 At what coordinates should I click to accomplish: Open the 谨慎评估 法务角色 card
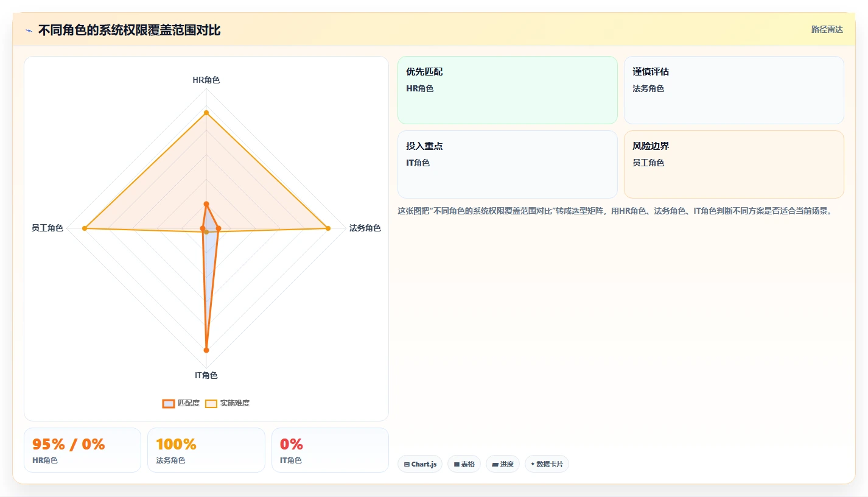click(734, 90)
